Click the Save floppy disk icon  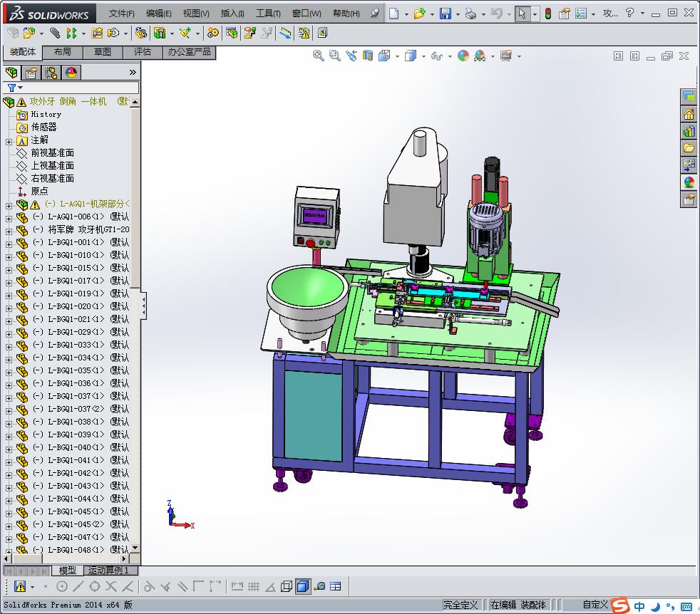(x=445, y=14)
